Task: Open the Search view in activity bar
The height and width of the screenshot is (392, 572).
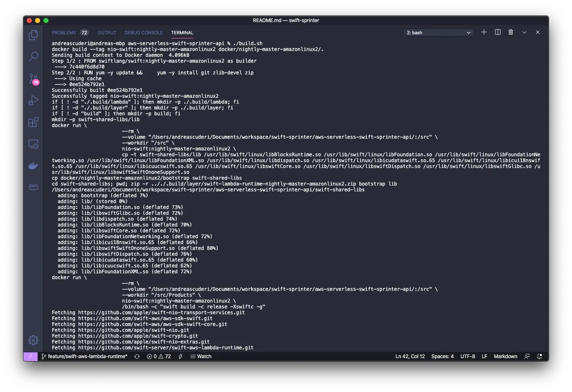Action: pyautogui.click(x=33, y=56)
